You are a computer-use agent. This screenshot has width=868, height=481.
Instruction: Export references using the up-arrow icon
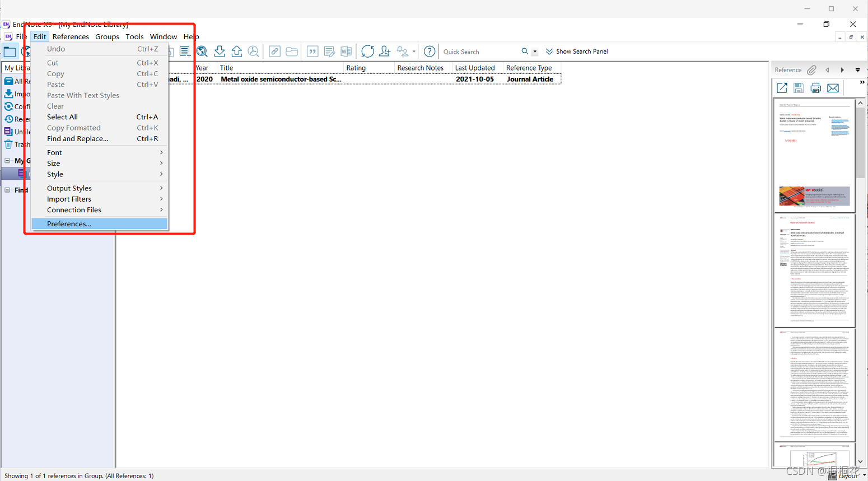point(236,51)
